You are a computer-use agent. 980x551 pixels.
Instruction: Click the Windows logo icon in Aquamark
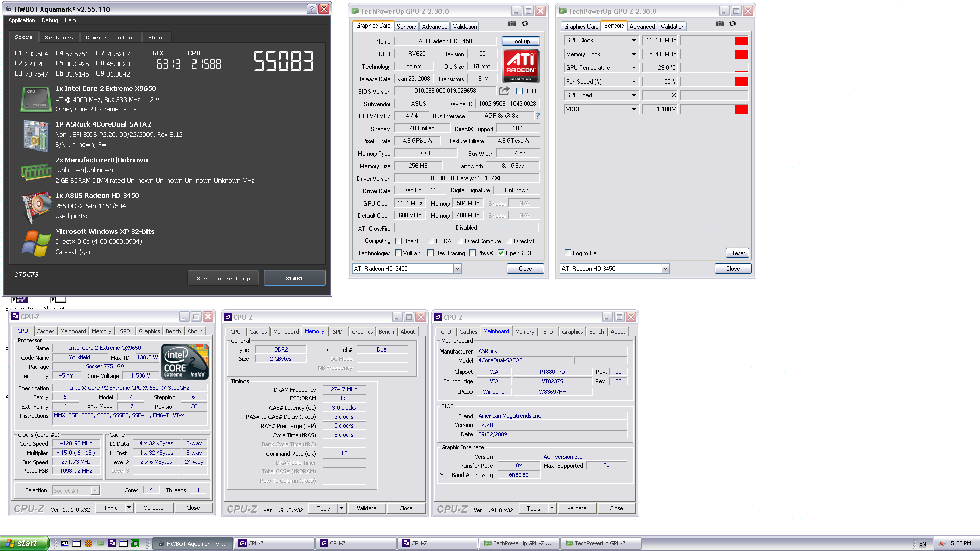pos(36,243)
